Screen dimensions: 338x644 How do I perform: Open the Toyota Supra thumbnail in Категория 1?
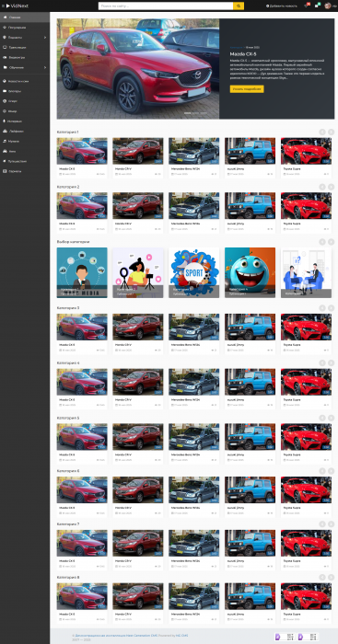click(x=306, y=151)
